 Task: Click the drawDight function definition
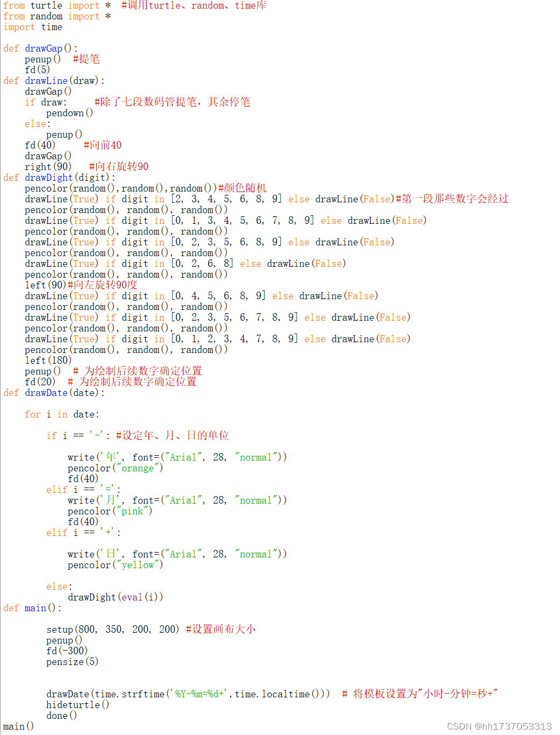pyautogui.click(x=48, y=177)
